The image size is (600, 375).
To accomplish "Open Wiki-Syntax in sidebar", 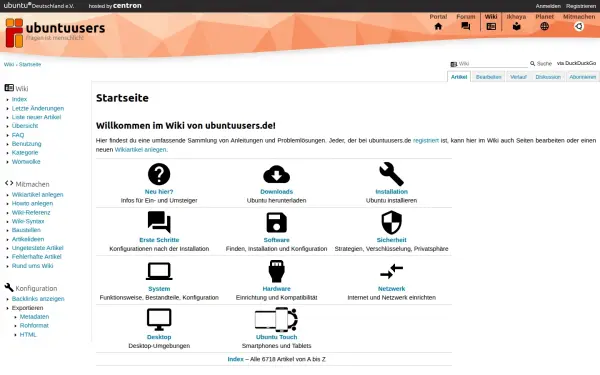I will pos(28,222).
